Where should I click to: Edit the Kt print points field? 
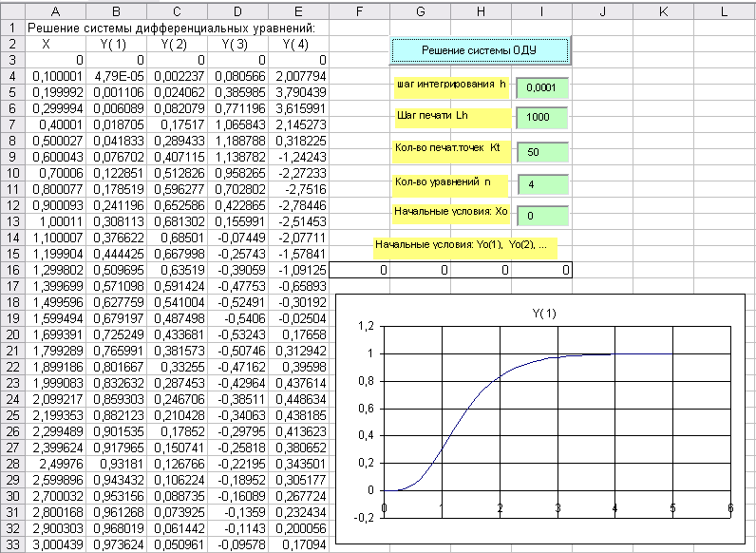(x=542, y=152)
